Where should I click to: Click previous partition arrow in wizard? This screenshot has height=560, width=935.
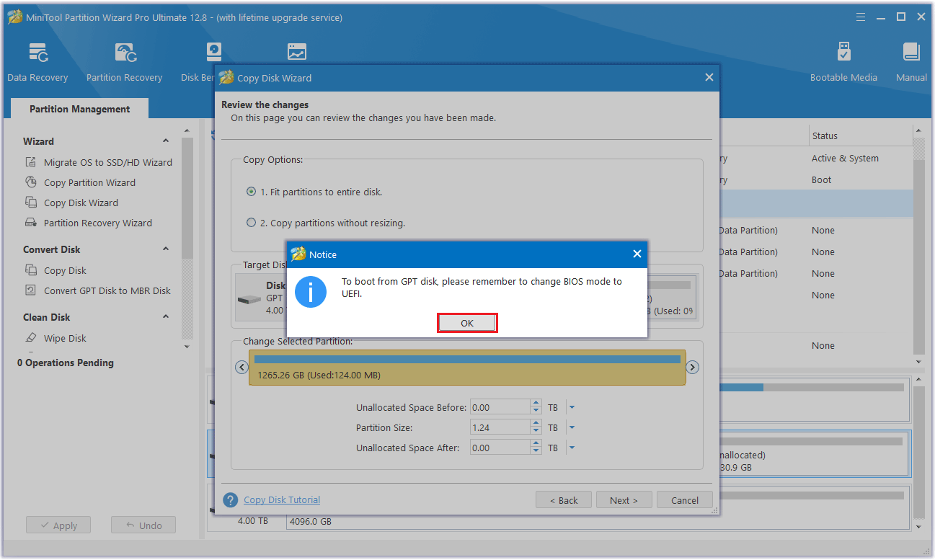pyautogui.click(x=241, y=368)
